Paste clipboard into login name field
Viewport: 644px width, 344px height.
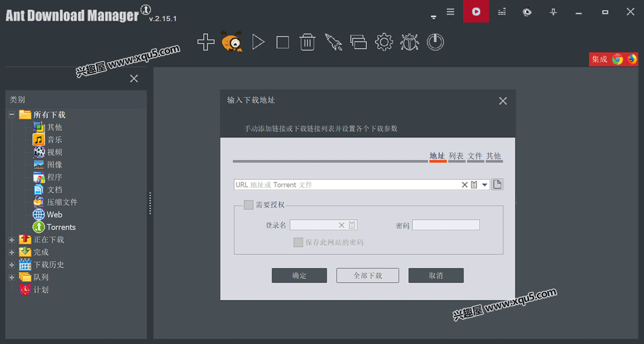pyautogui.click(x=352, y=225)
